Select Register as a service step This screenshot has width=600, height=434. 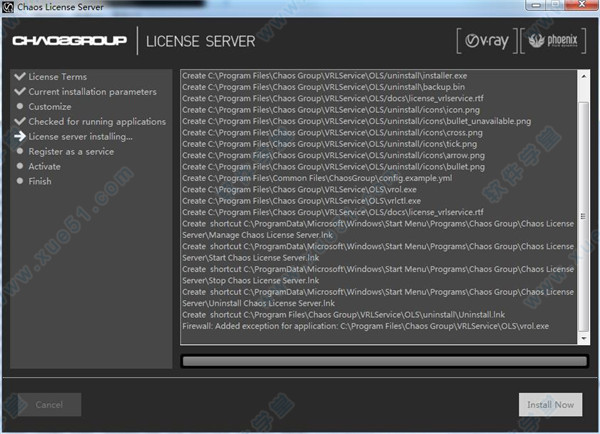[x=71, y=152]
